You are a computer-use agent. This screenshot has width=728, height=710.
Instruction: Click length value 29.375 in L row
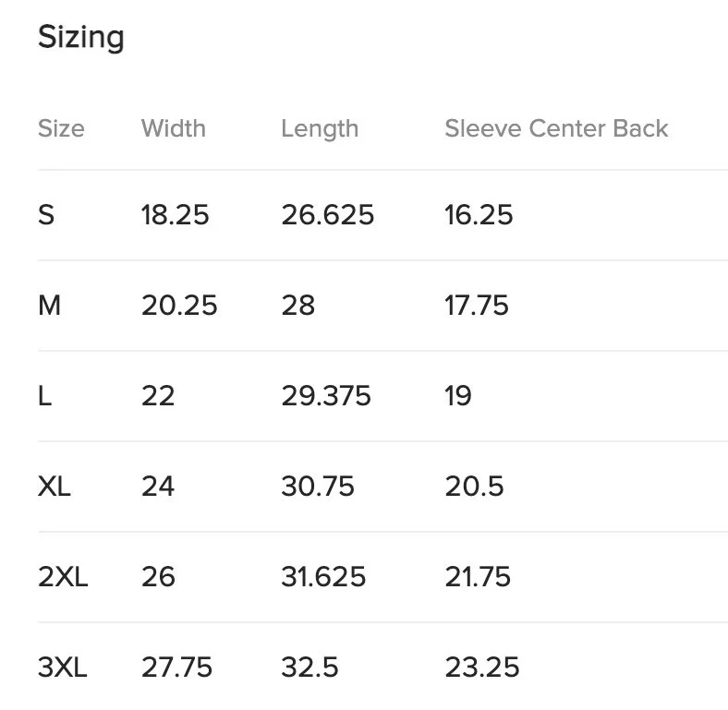click(x=326, y=396)
